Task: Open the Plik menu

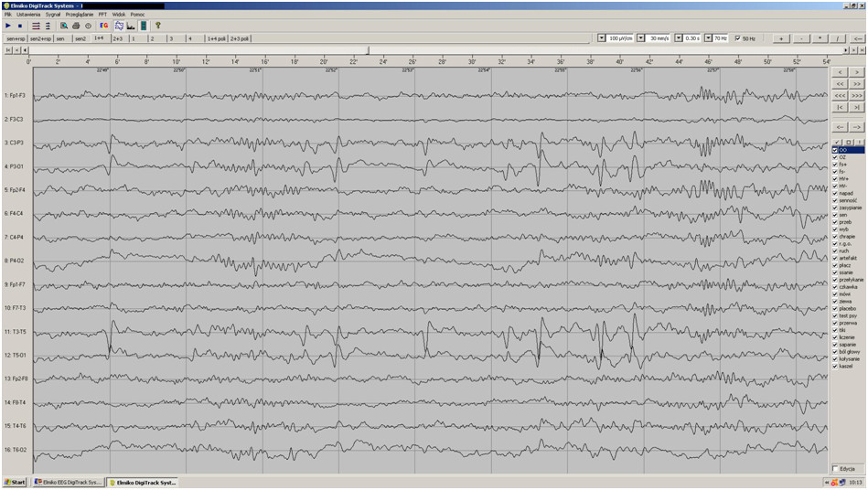Action: pyautogui.click(x=7, y=15)
